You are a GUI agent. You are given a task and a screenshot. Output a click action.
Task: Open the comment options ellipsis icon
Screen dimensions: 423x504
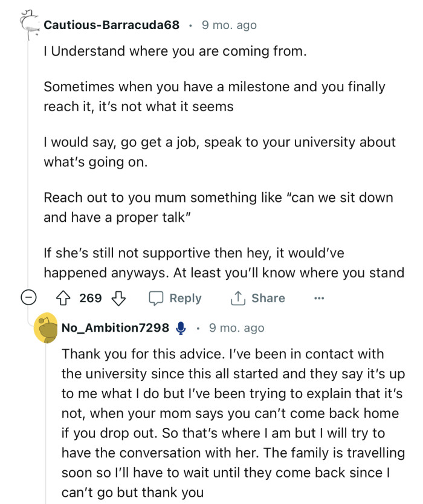coord(320,298)
